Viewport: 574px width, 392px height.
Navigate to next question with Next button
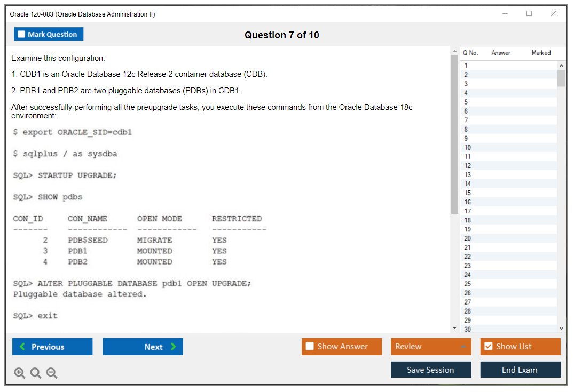pos(143,347)
